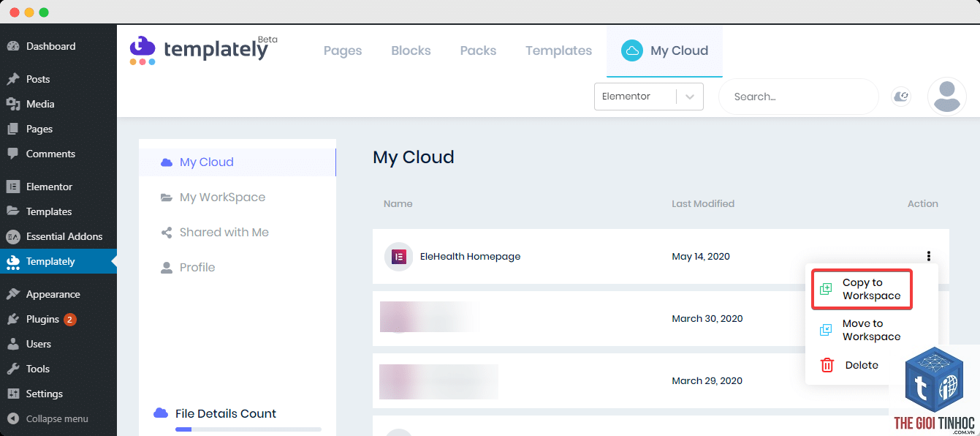
Task: Open the user profile avatar
Action: click(947, 97)
